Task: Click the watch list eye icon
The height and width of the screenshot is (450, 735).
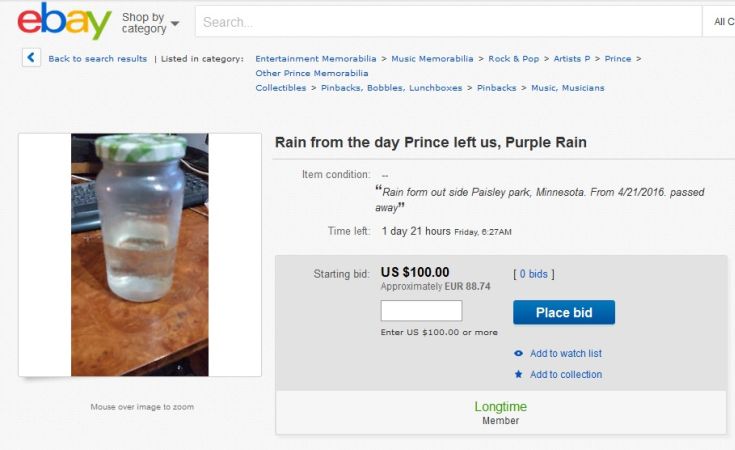Action: [x=518, y=353]
